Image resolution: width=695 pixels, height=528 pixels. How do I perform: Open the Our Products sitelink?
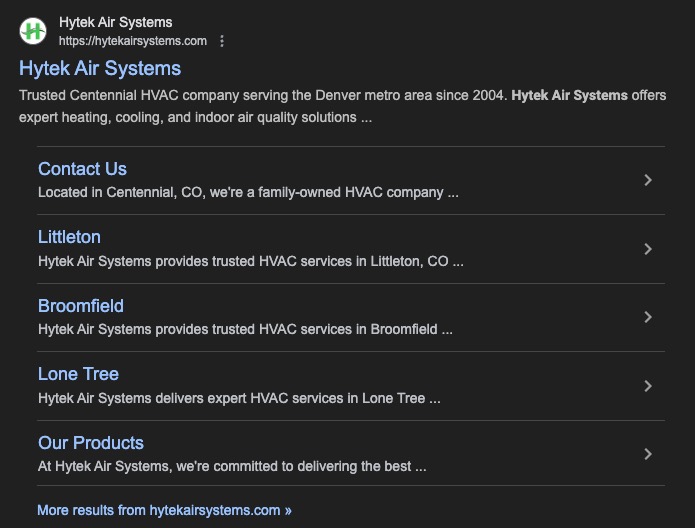(91, 443)
